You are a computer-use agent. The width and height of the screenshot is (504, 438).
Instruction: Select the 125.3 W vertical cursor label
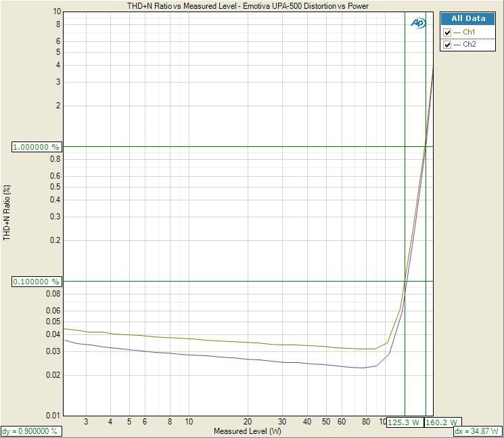click(x=403, y=422)
